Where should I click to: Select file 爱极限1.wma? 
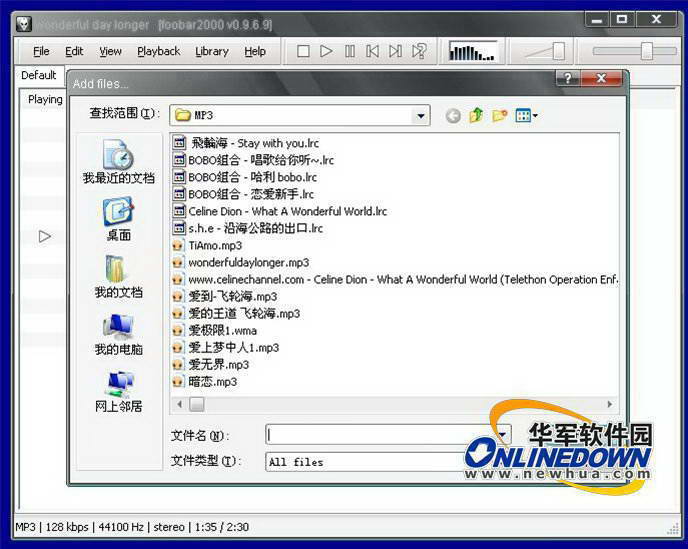click(x=215, y=331)
